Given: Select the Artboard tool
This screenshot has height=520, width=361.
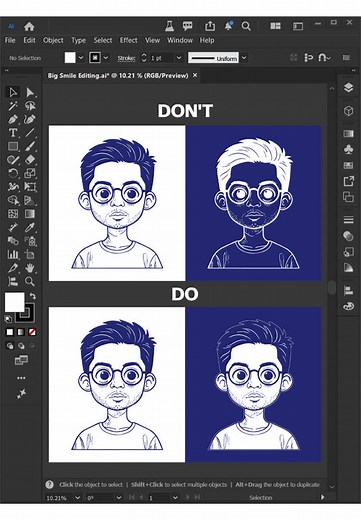Looking at the screenshot, I should click(x=30, y=254).
